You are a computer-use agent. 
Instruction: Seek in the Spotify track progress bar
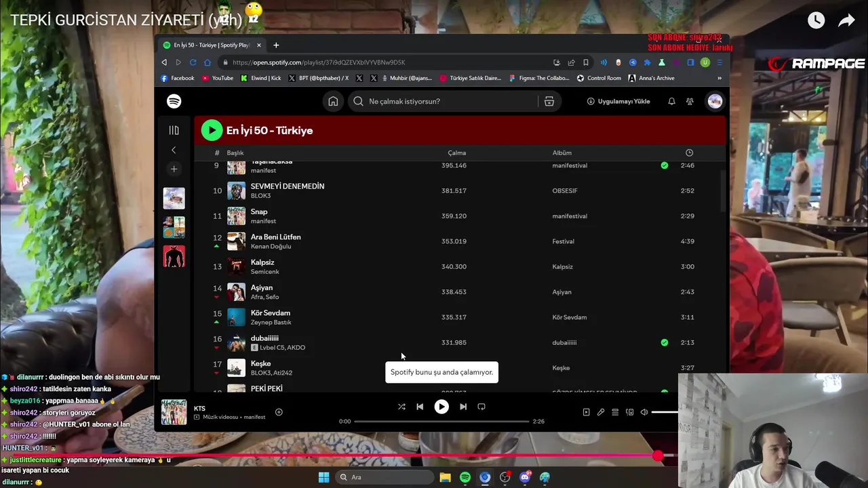coord(441,422)
